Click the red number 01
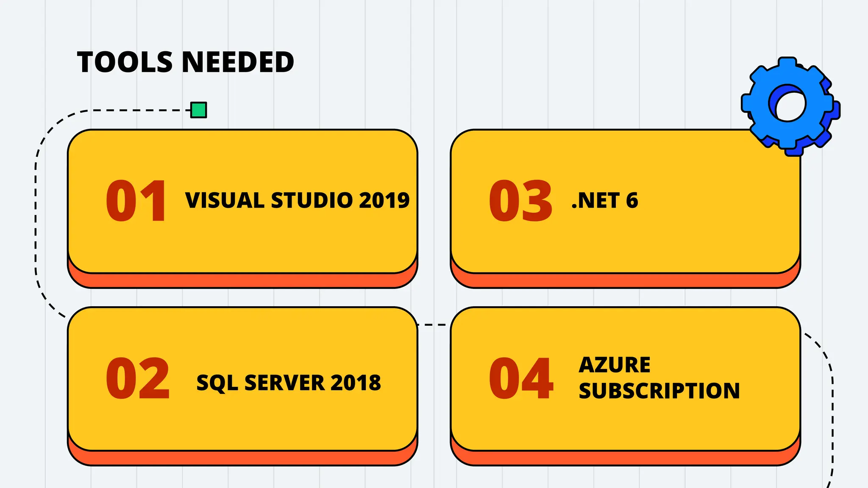Screen dimensions: 868x488 (x=136, y=200)
